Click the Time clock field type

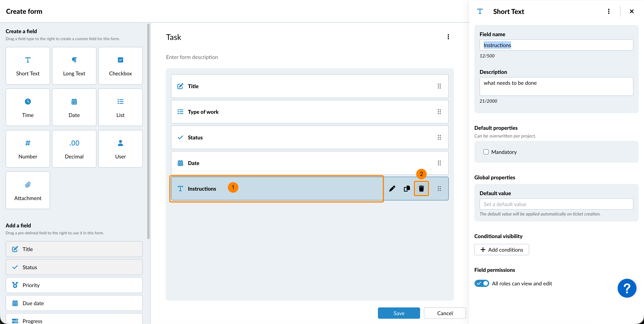coord(28,107)
